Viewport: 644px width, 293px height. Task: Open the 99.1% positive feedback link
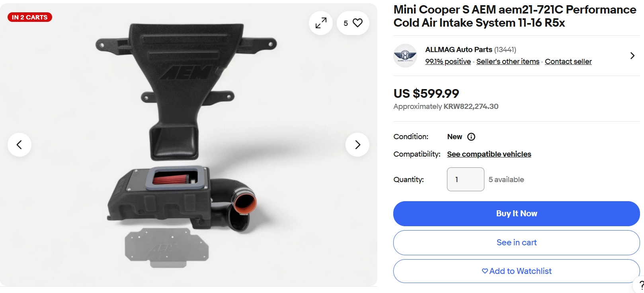point(448,62)
